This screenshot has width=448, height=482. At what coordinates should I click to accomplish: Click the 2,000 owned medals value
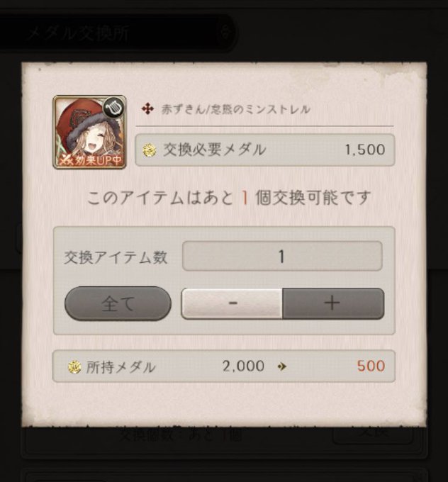coord(243,366)
